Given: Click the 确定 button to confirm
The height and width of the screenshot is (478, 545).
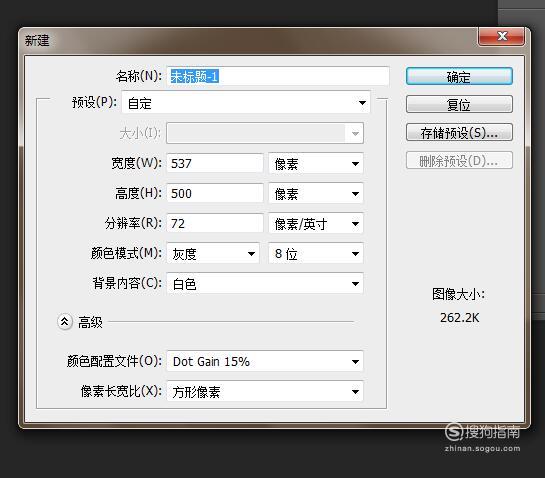Looking at the screenshot, I should tap(459, 76).
